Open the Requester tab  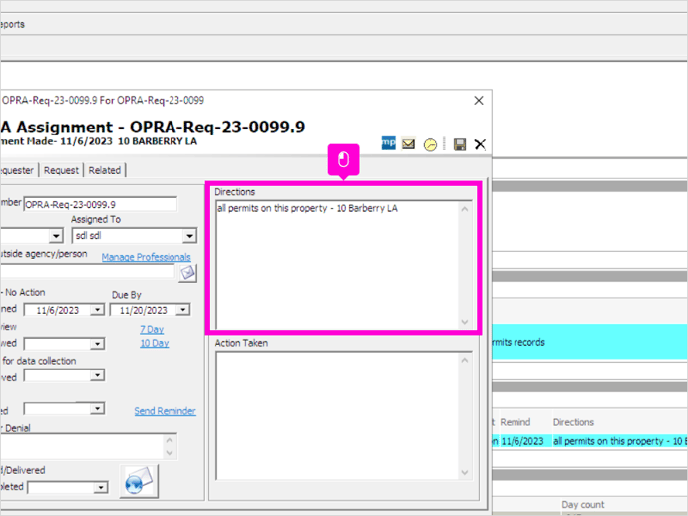[17, 170]
